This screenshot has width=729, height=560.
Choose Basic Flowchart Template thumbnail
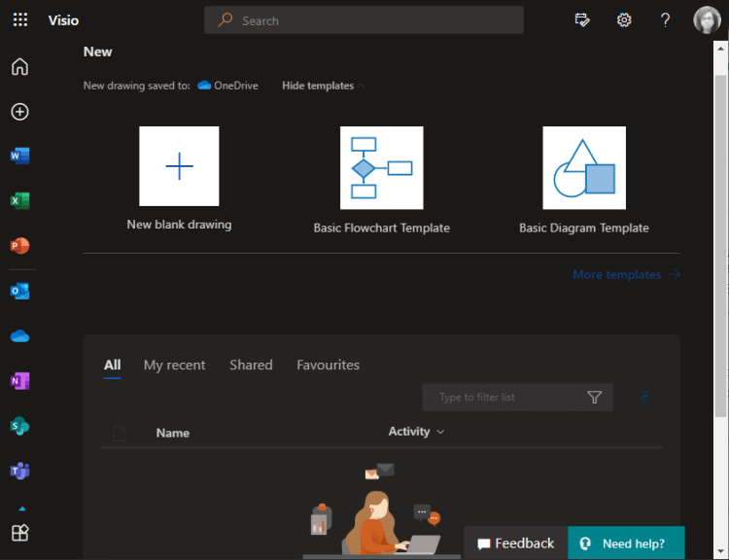pyautogui.click(x=382, y=168)
